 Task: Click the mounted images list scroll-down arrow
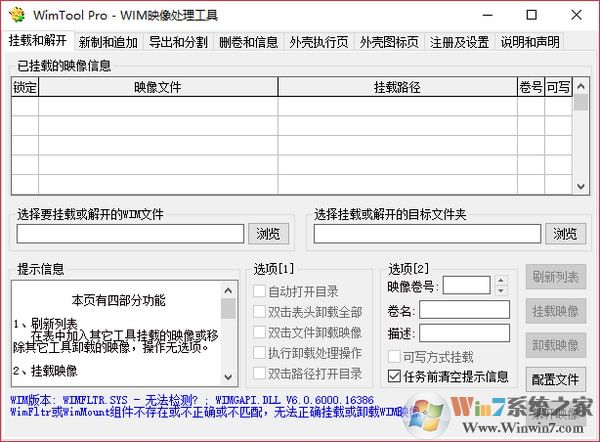[581, 186]
